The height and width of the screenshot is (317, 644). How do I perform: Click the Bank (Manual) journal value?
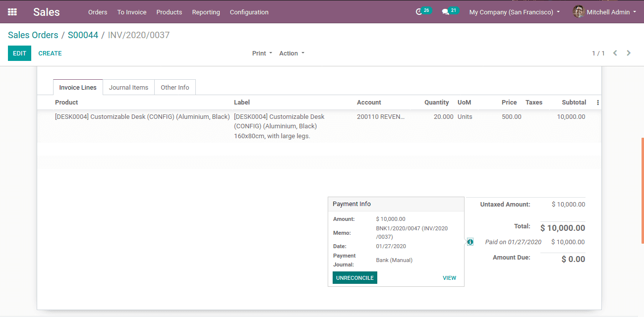(394, 260)
